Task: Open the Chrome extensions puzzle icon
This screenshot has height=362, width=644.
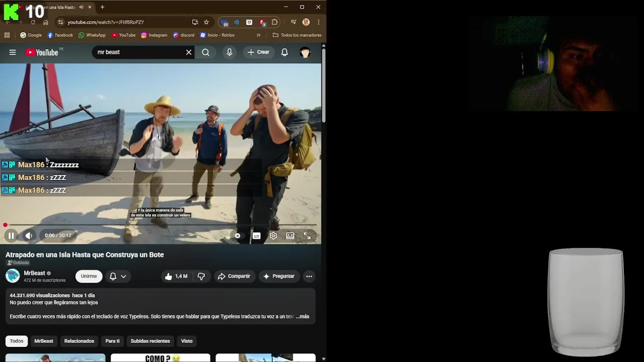Action: (275, 22)
